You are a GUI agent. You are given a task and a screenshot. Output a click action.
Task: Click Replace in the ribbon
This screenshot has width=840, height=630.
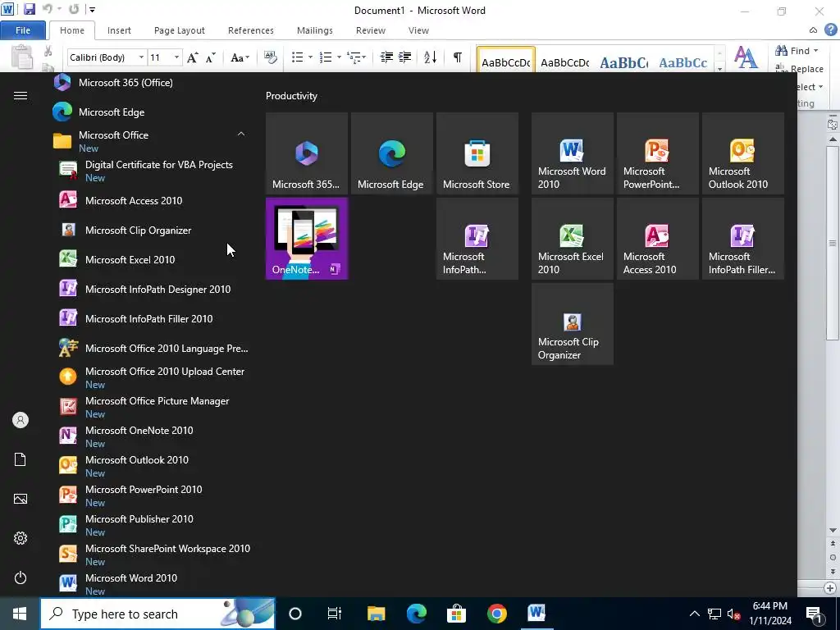click(x=799, y=69)
